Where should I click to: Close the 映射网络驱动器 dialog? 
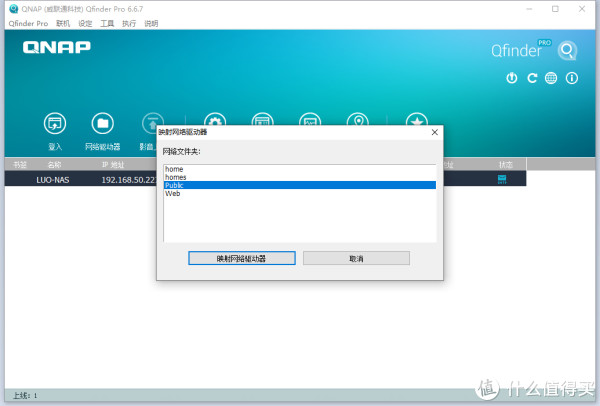pyautogui.click(x=433, y=131)
